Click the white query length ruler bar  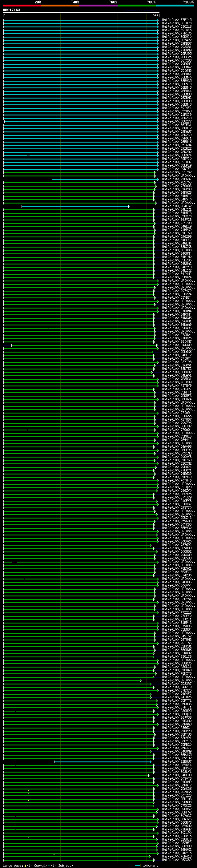click(81, 12)
